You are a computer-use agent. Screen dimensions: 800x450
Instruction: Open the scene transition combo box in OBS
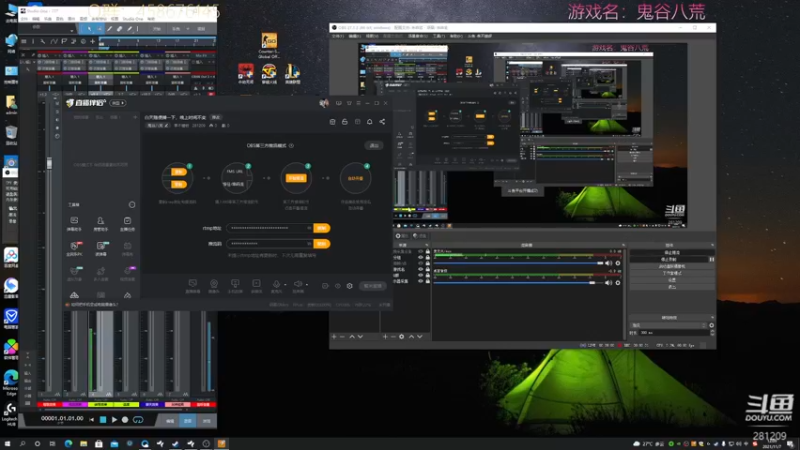tap(668, 326)
